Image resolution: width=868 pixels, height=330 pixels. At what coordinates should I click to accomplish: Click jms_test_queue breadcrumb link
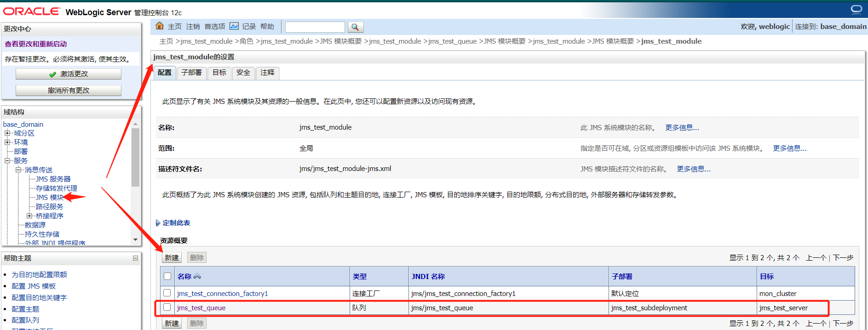click(x=452, y=41)
